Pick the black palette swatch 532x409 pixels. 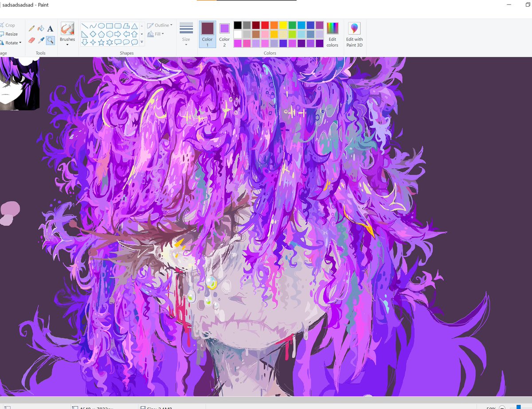[x=238, y=25]
